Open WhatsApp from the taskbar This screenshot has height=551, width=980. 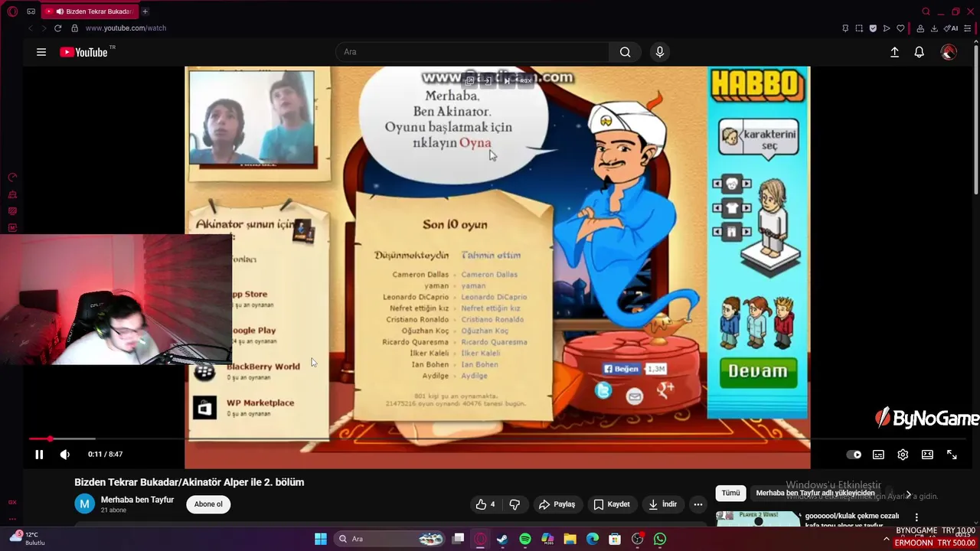[660, 539]
